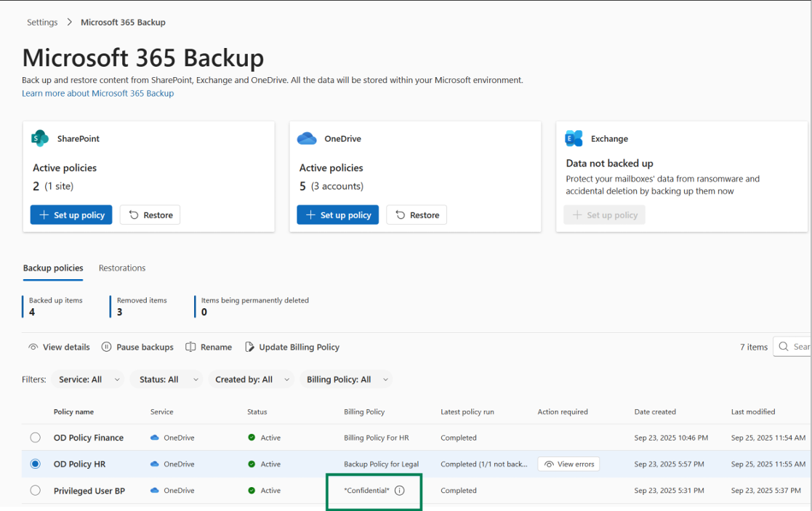
Task: Click the Service column header
Action: pyautogui.click(x=161, y=412)
